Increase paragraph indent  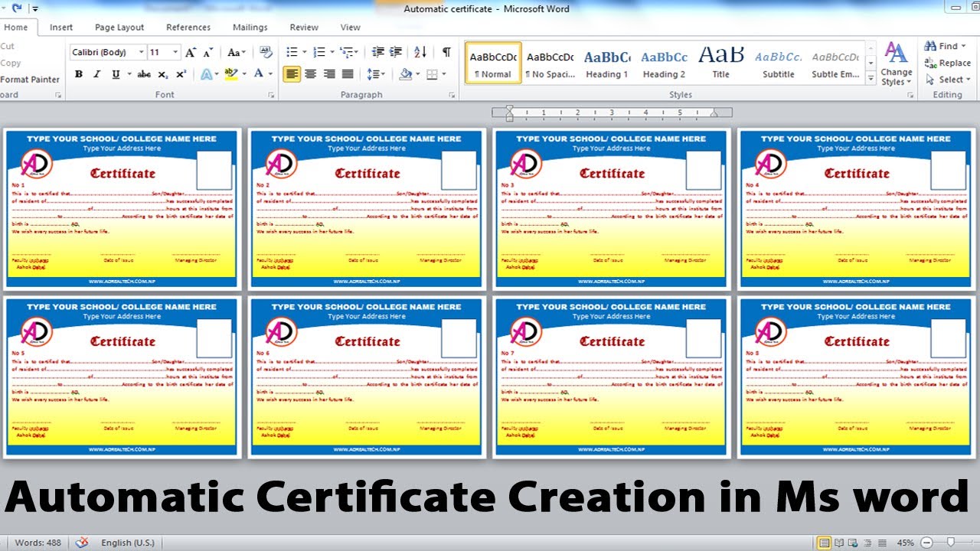point(396,52)
